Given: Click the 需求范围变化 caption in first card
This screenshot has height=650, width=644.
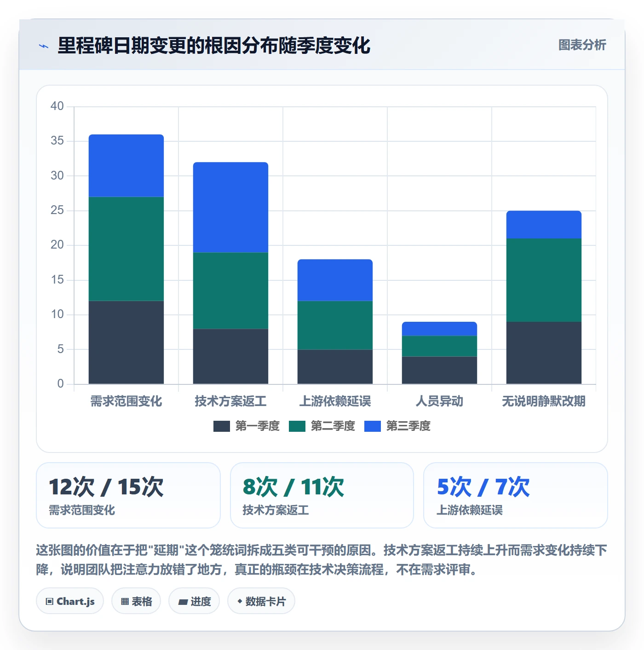Looking at the screenshot, I should (82, 510).
